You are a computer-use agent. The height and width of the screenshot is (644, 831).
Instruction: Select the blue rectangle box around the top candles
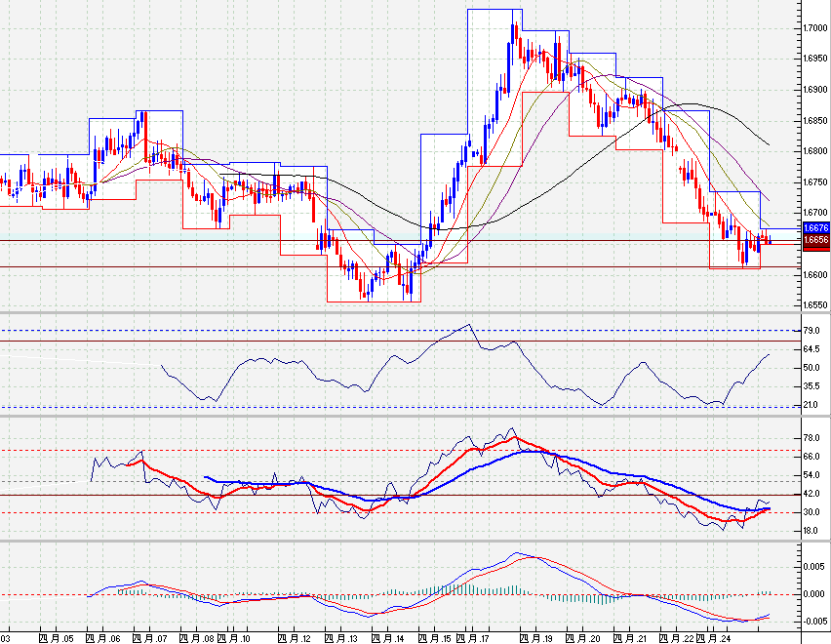494,10
